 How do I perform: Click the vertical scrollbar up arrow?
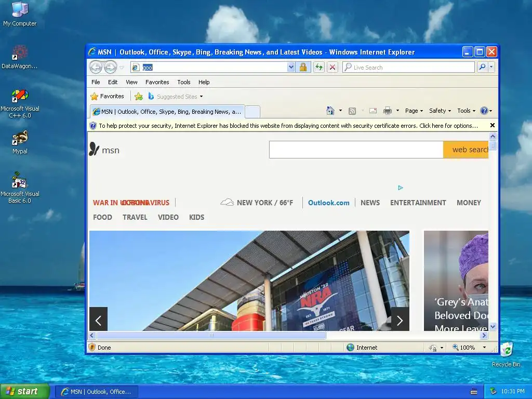point(493,137)
